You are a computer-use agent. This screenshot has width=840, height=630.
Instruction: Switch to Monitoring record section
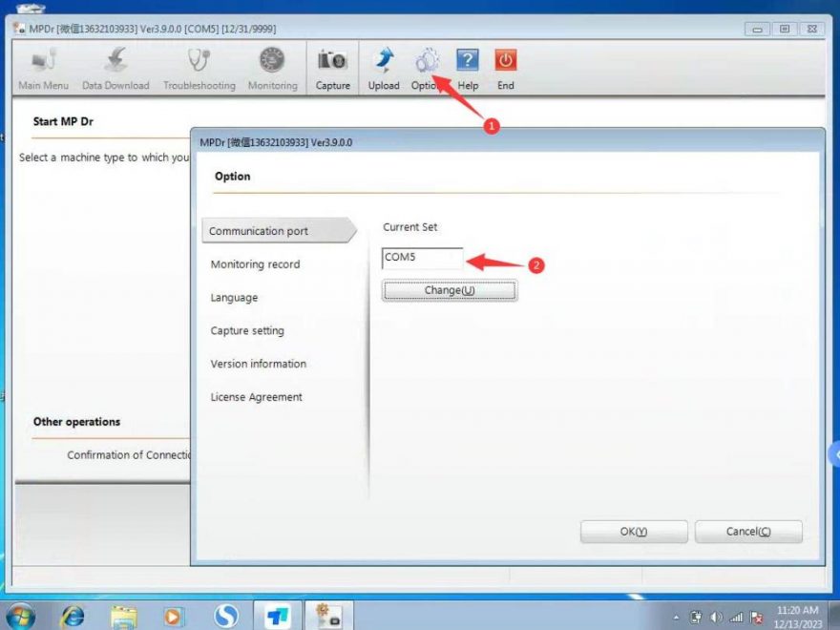tap(255, 264)
